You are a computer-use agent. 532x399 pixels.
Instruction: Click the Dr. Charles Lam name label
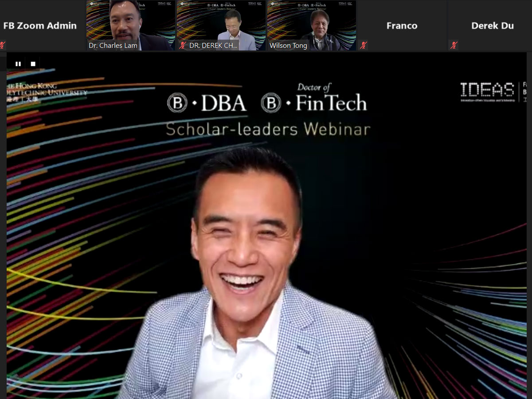113,46
